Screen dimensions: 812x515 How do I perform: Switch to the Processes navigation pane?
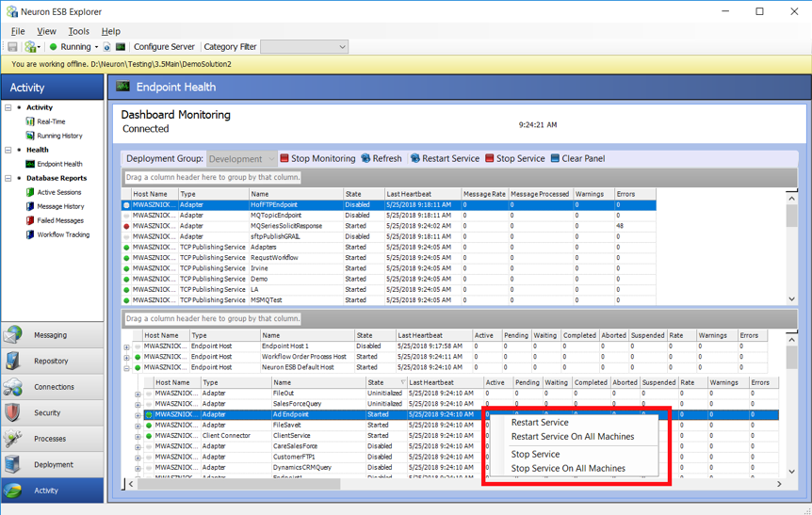(x=53, y=439)
